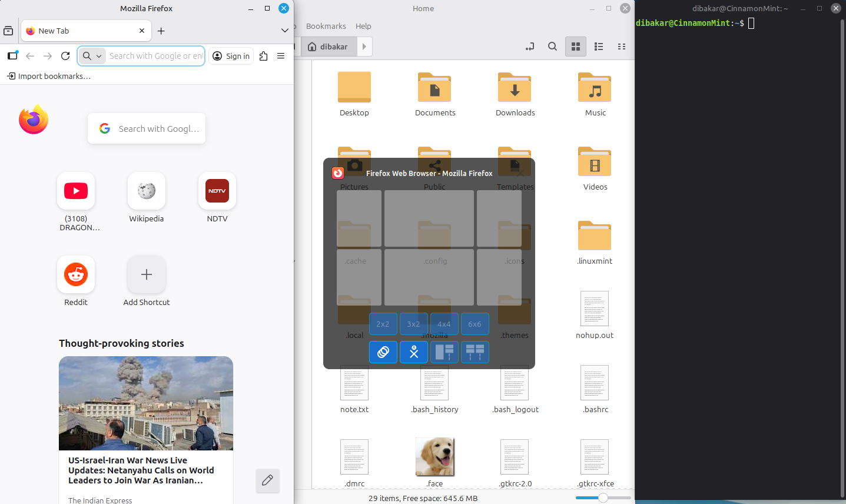
Task: Switch file manager to list view
Action: (x=599, y=47)
